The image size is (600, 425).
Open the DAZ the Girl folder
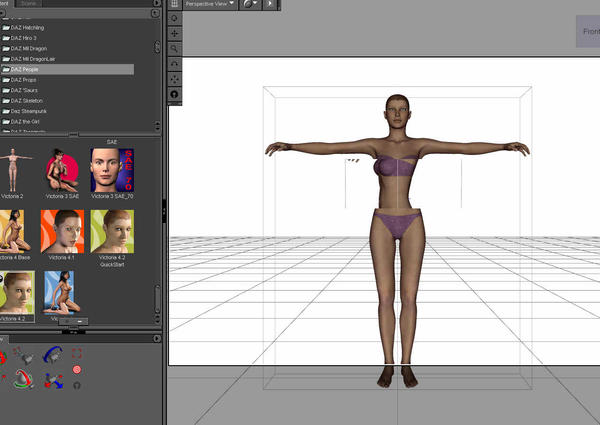pyautogui.click(x=21, y=122)
